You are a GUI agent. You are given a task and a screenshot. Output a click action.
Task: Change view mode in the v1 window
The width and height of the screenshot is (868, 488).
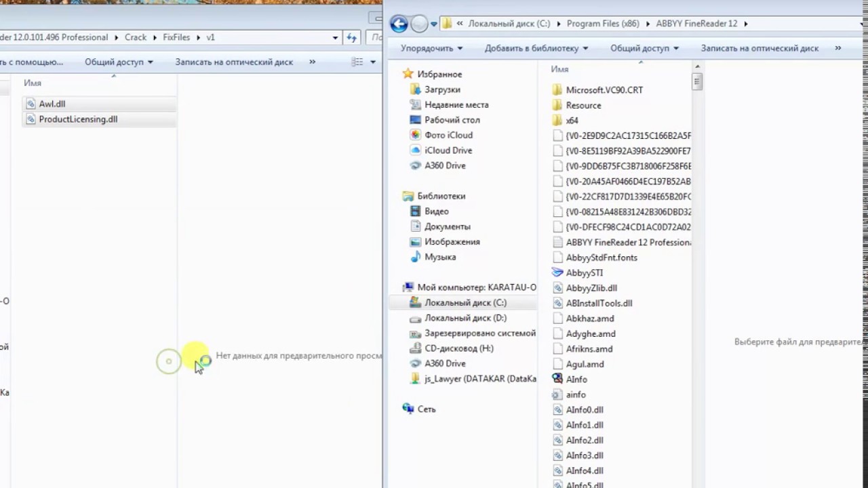tap(357, 62)
